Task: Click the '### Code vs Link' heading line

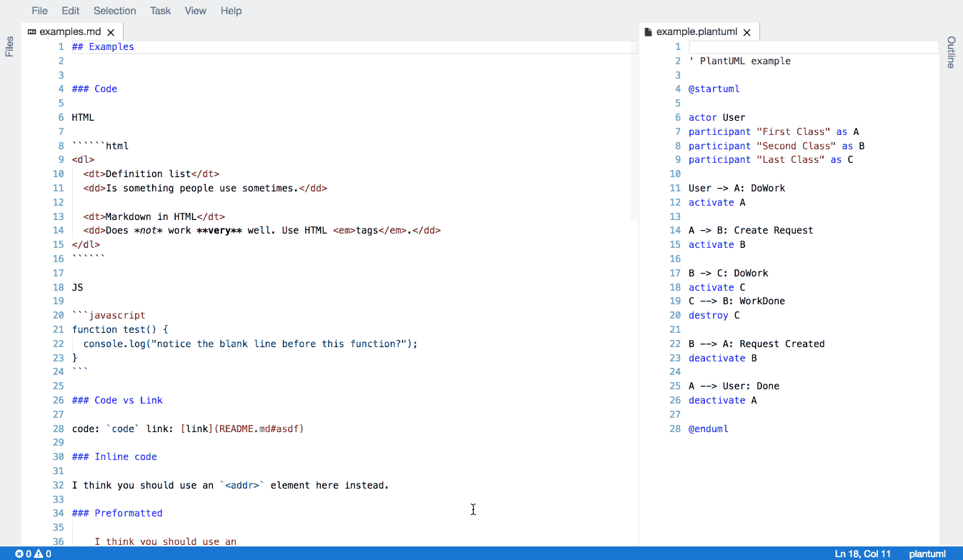Action: (117, 400)
